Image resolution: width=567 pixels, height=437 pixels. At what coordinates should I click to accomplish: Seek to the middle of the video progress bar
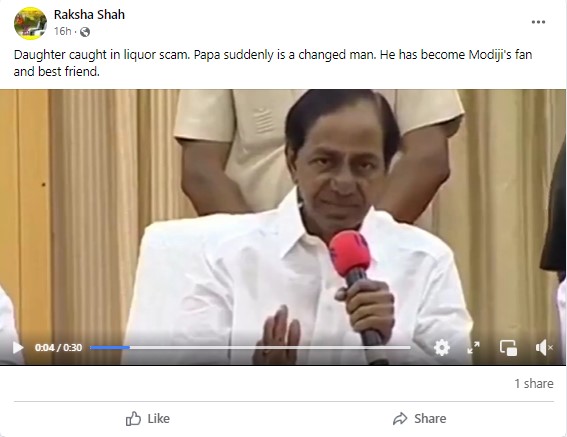point(250,348)
